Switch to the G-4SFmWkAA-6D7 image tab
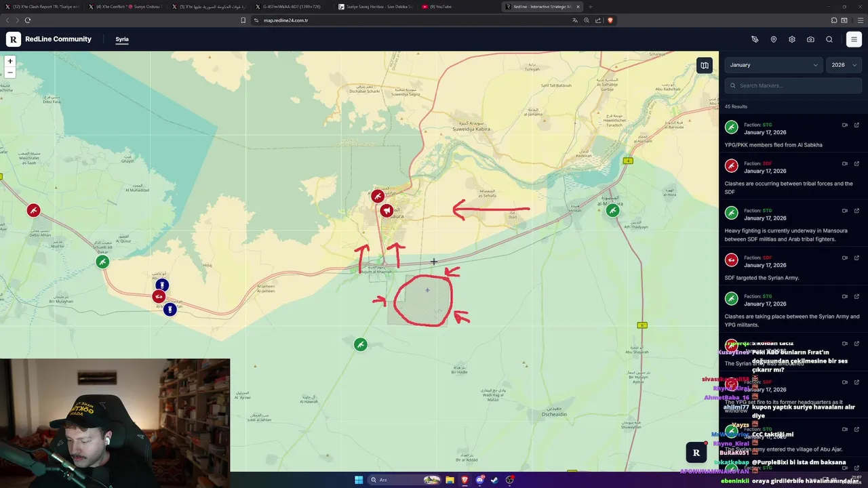The width and height of the screenshot is (868, 488). [x=292, y=7]
